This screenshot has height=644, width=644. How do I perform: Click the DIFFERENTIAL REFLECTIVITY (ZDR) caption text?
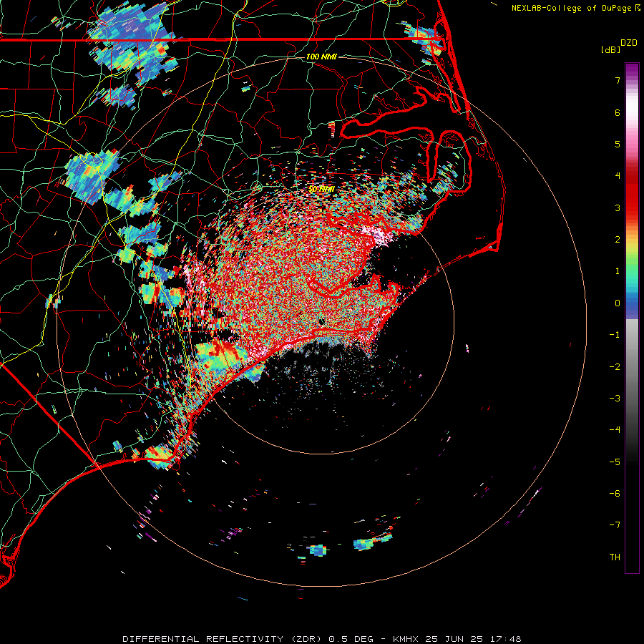point(223,639)
